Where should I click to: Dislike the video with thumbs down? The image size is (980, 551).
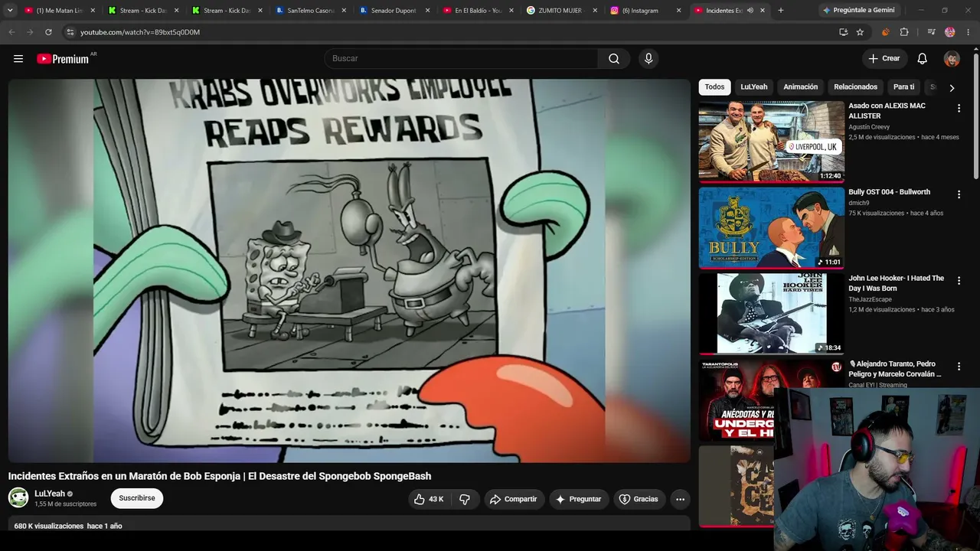(x=465, y=499)
